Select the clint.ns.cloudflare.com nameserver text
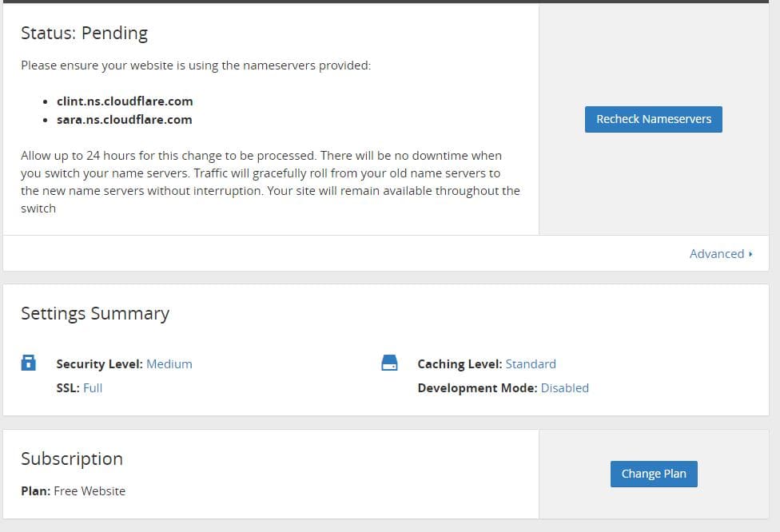The height and width of the screenshot is (532, 780). tap(125, 101)
